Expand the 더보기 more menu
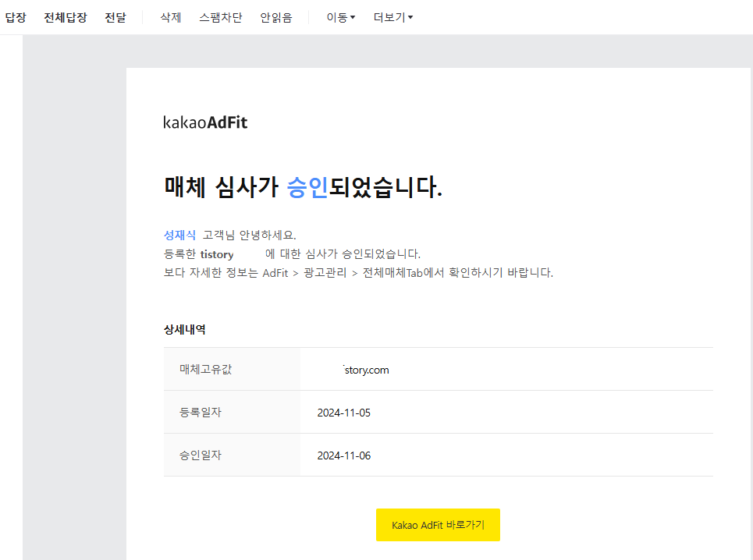 (392, 18)
